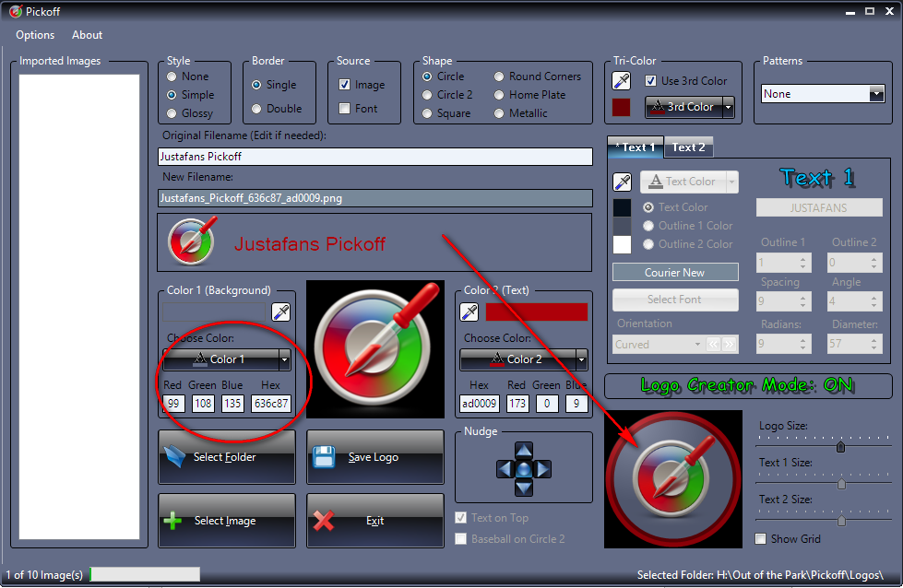Tick the Show Grid checkbox

761,539
